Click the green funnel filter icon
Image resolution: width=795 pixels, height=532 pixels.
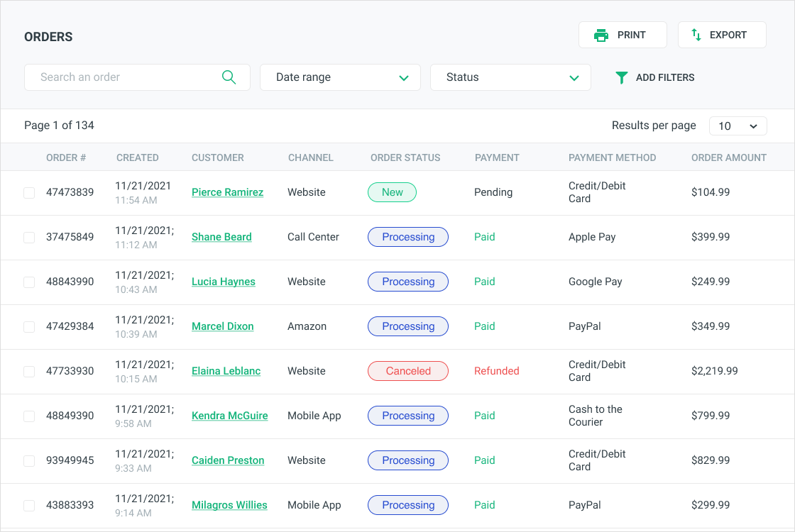(621, 77)
